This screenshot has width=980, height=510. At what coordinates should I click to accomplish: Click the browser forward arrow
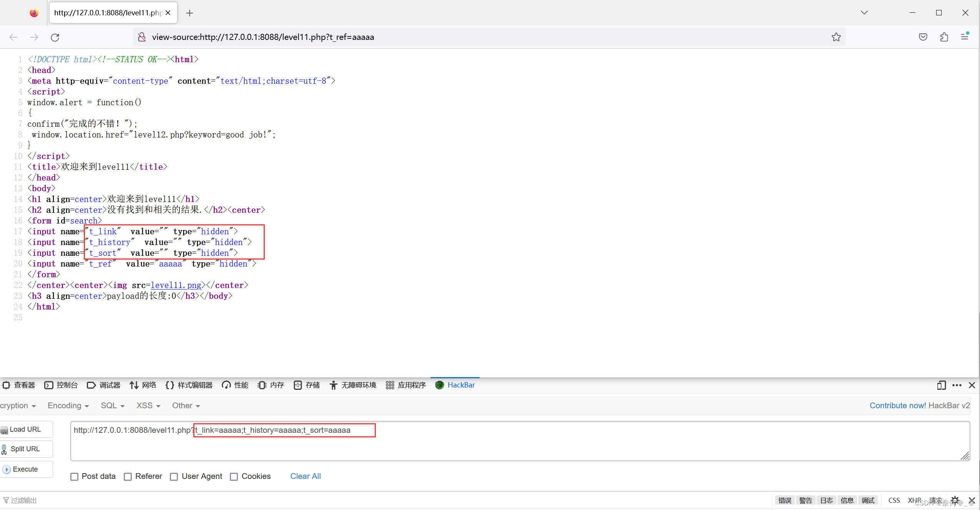click(34, 37)
